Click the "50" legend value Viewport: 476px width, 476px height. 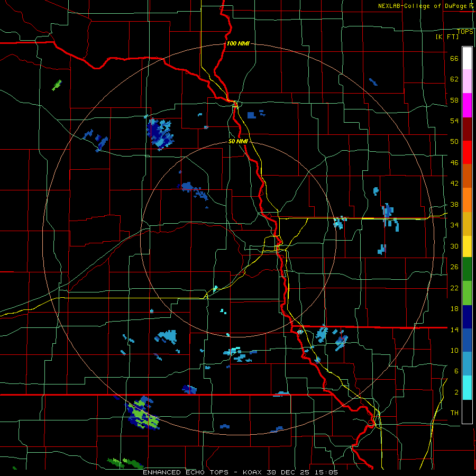[454, 142]
